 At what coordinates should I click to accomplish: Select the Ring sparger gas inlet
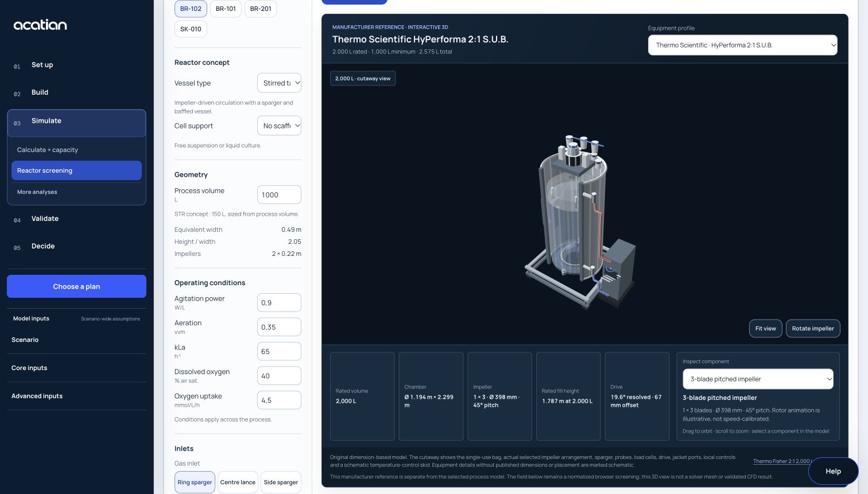(195, 482)
